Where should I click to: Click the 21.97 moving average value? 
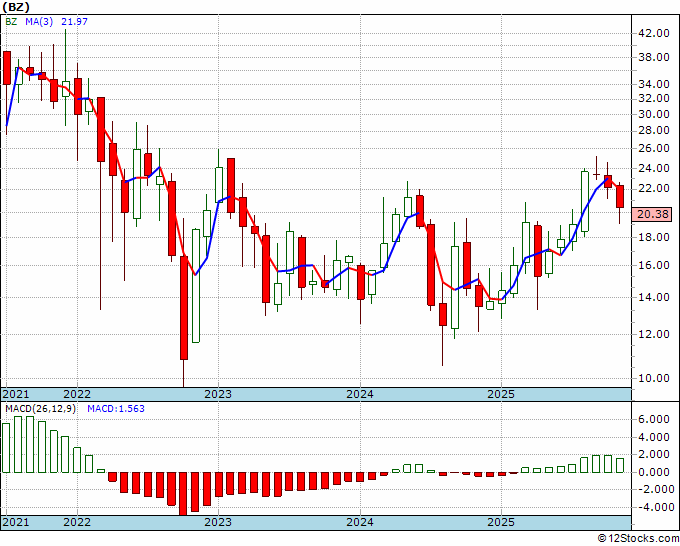[x=74, y=21]
